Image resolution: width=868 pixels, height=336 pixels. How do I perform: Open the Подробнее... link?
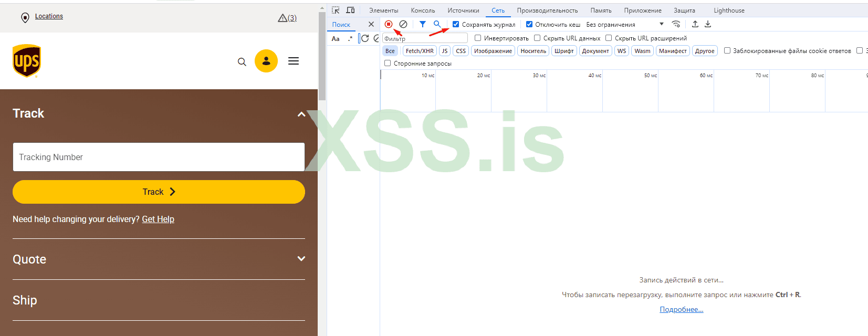click(681, 309)
